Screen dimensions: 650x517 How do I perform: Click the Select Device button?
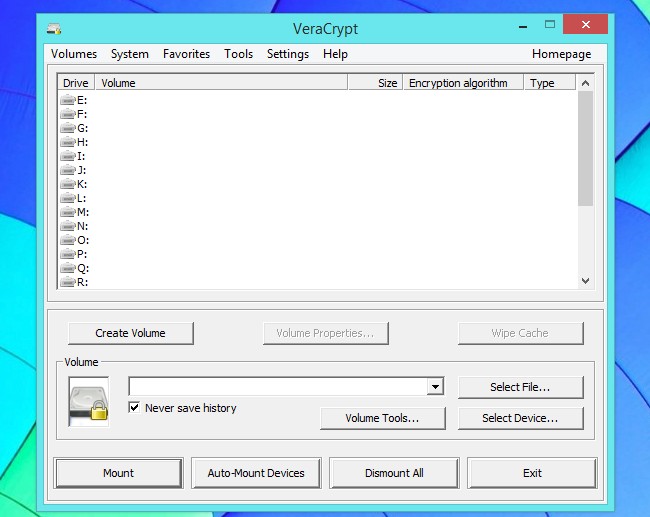pos(520,418)
